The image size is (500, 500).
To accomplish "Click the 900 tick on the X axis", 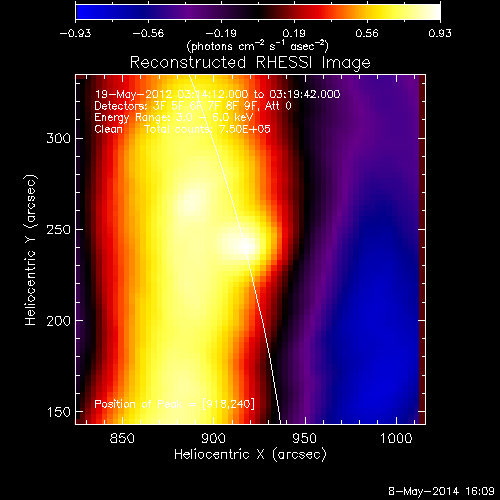I will pos(213,438).
